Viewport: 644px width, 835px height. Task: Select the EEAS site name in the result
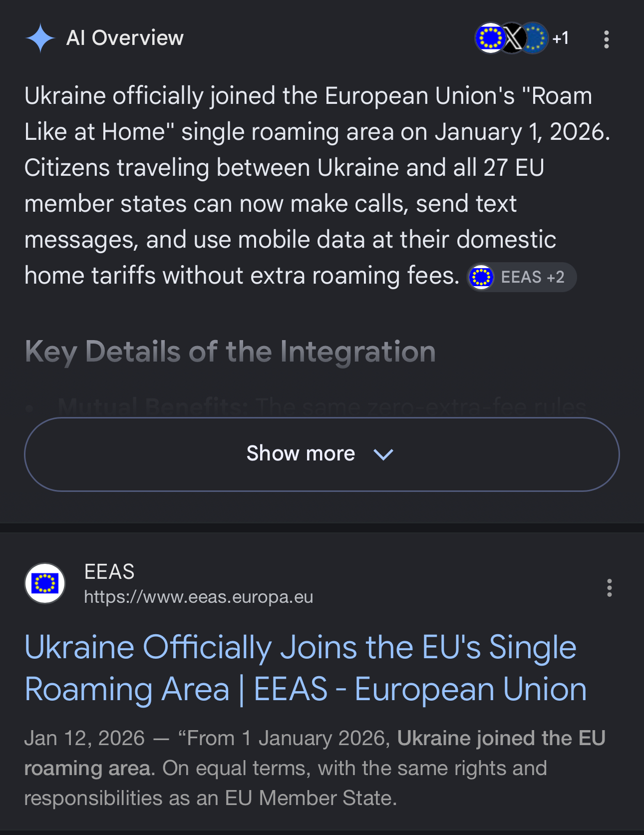[x=109, y=571]
